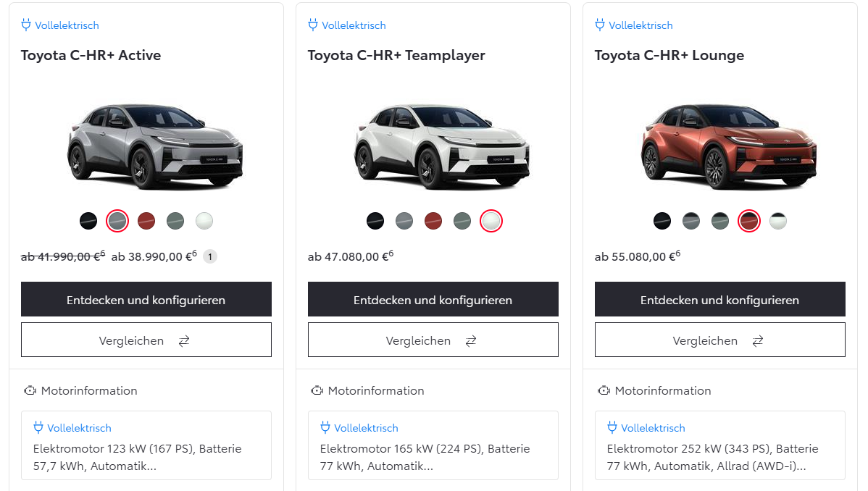Click the plug icon above Toyota C-HR+ Lounge
868x491 pixels.
pos(600,25)
